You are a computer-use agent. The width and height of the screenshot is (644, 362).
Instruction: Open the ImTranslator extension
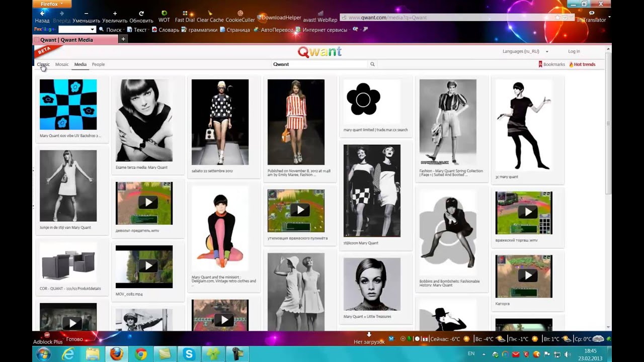[591, 17]
